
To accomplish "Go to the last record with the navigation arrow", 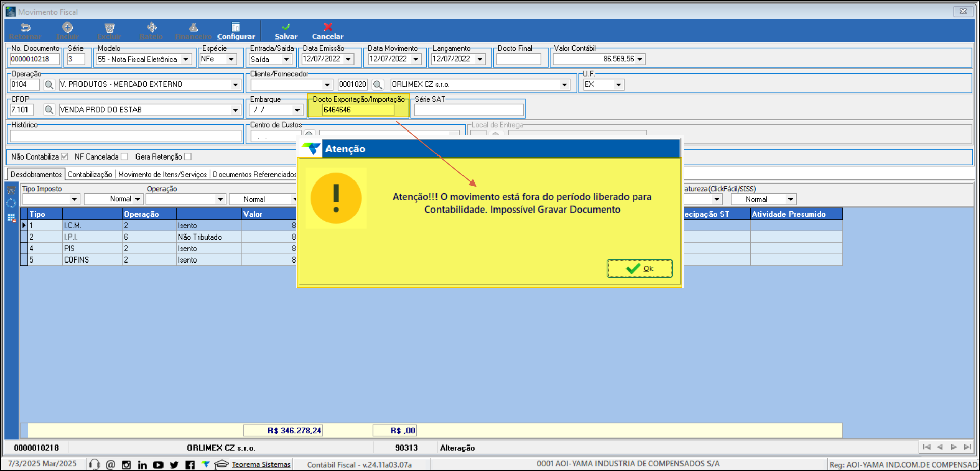I will 967,447.
